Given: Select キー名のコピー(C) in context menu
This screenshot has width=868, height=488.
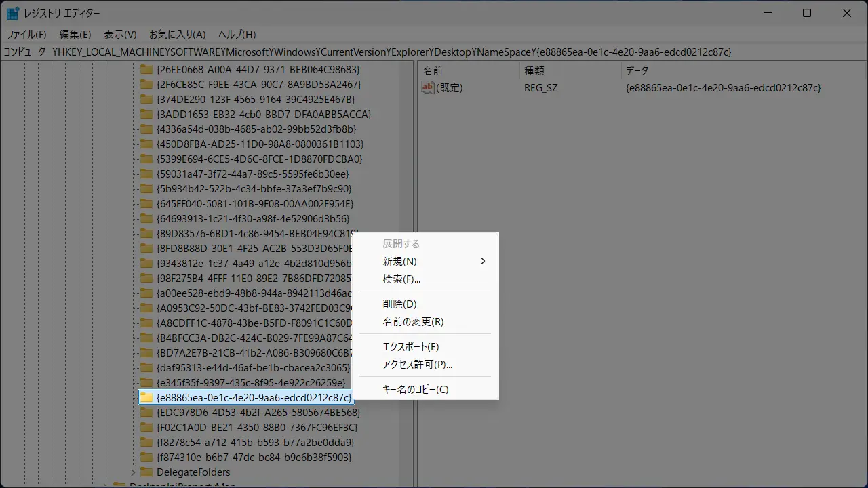Looking at the screenshot, I should (x=415, y=389).
